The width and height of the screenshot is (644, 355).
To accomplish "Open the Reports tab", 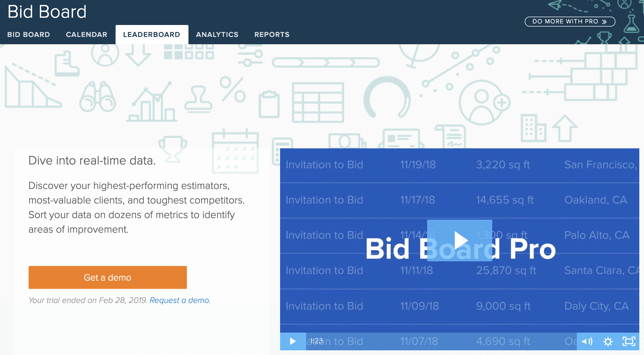I will (272, 35).
